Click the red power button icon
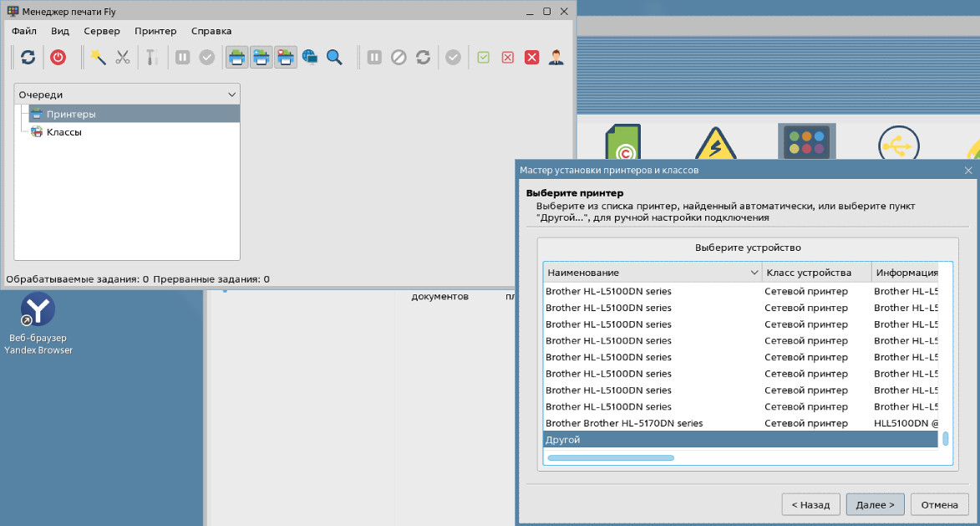The height and width of the screenshot is (526, 980). point(58,57)
